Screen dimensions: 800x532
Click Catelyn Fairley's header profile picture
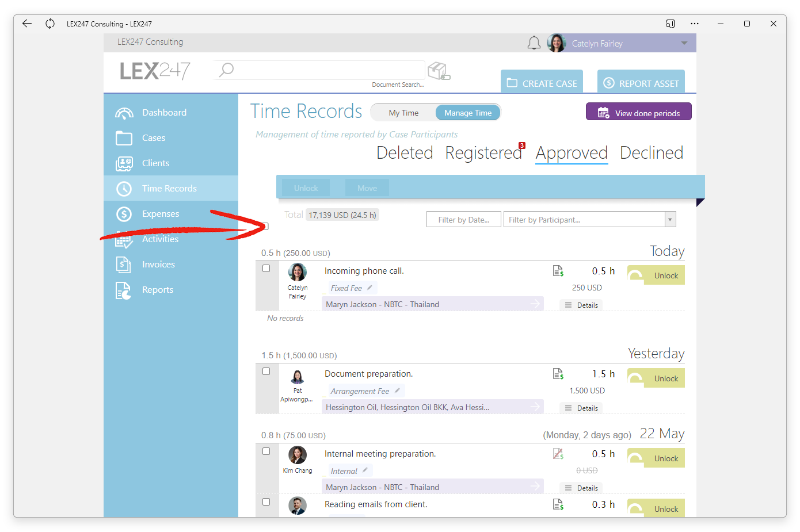[557, 43]
